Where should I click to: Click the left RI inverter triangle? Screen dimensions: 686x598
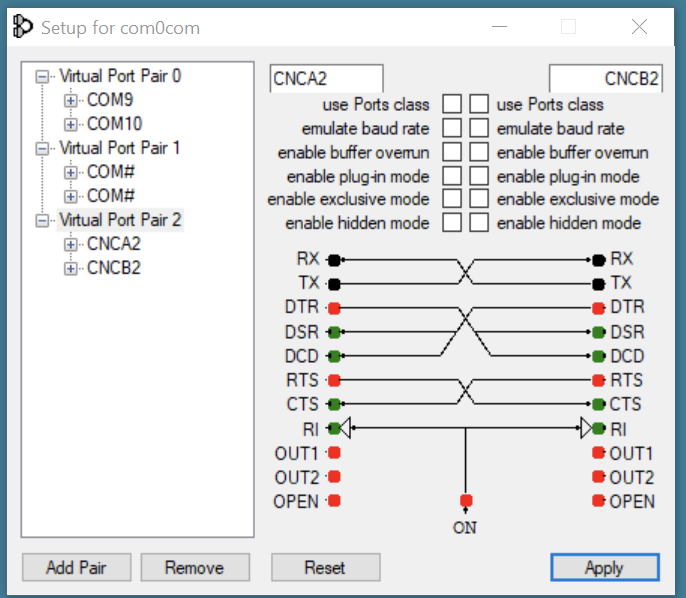point(344,429)
